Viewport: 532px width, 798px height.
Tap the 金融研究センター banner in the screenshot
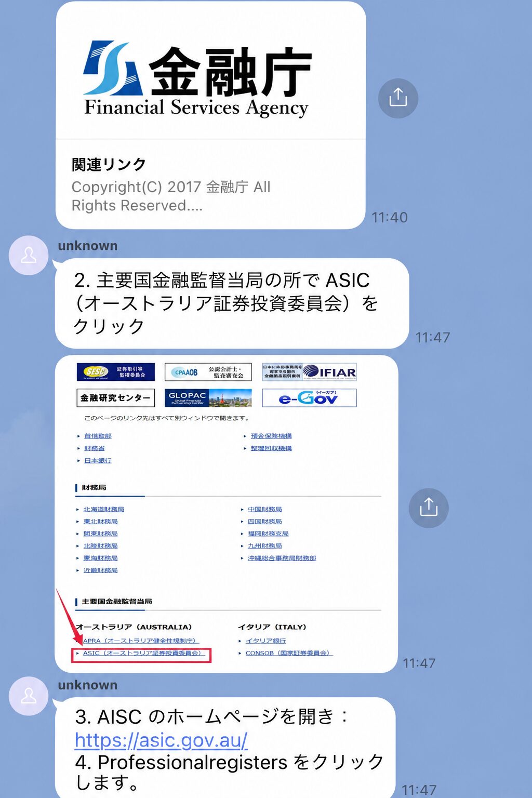point(115,398)
